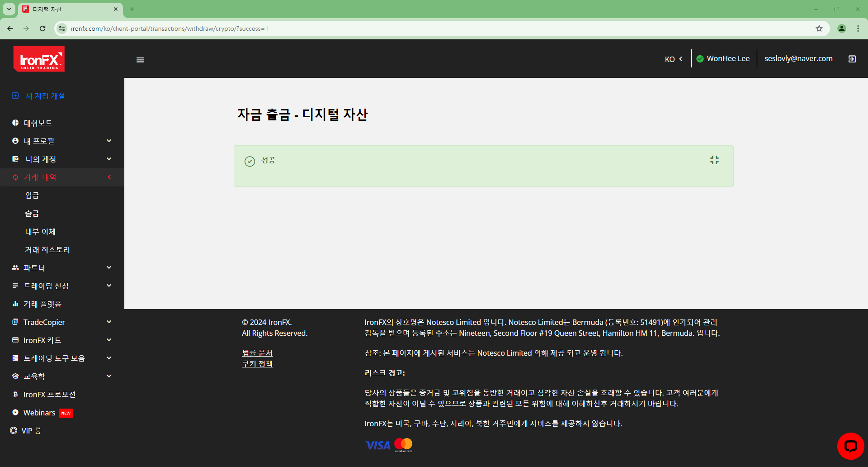Click the green status indicator beside WonHee Lee
The height and width of the screenshot is (467, 868).
700,58
